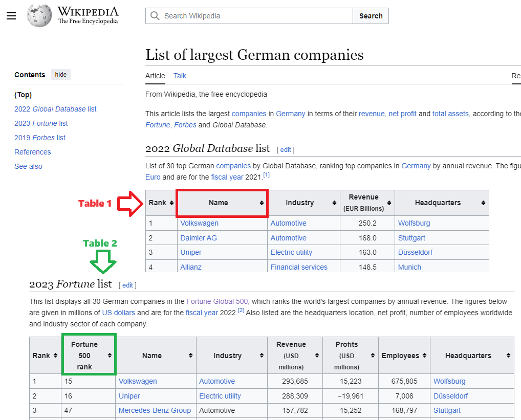
Task: Sort Fortune table by Profits column
Action: click(373, 356)
